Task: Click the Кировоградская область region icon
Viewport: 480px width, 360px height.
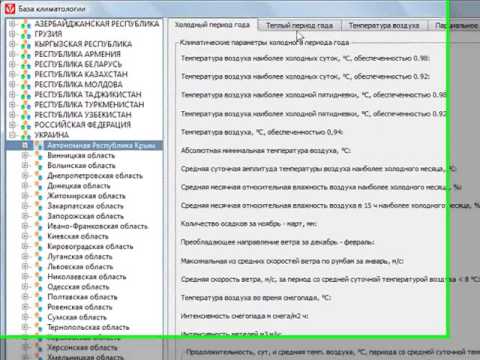Action: 39,246
